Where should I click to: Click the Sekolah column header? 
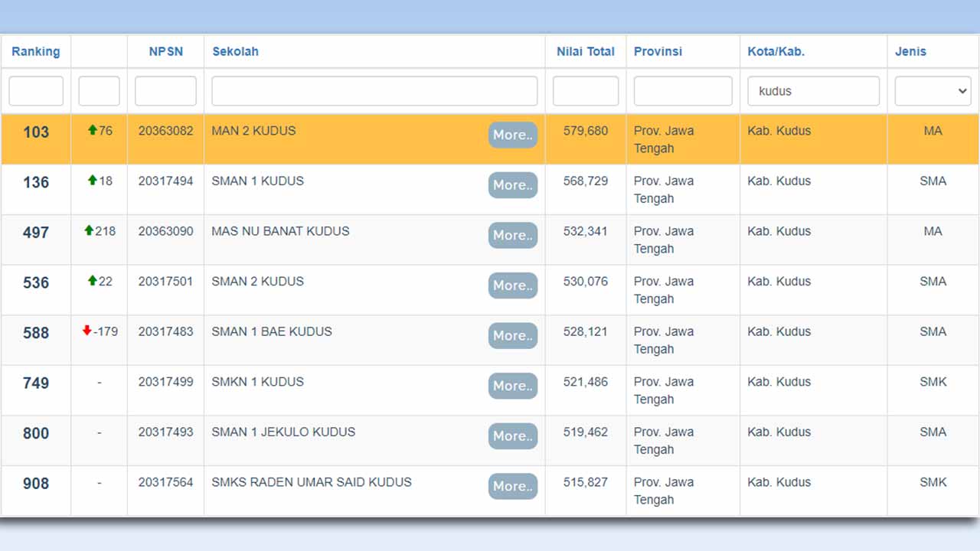(235, 52)
